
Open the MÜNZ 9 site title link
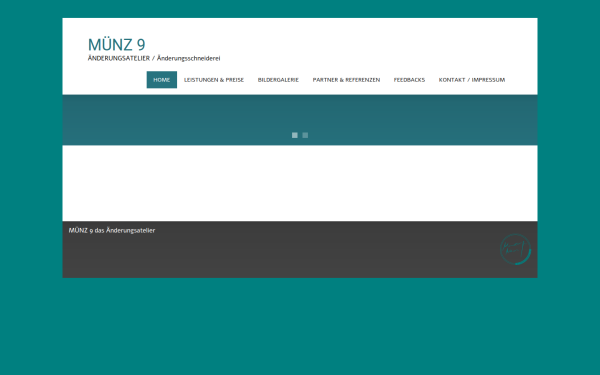pyautogui.click(x=116, y=44)
